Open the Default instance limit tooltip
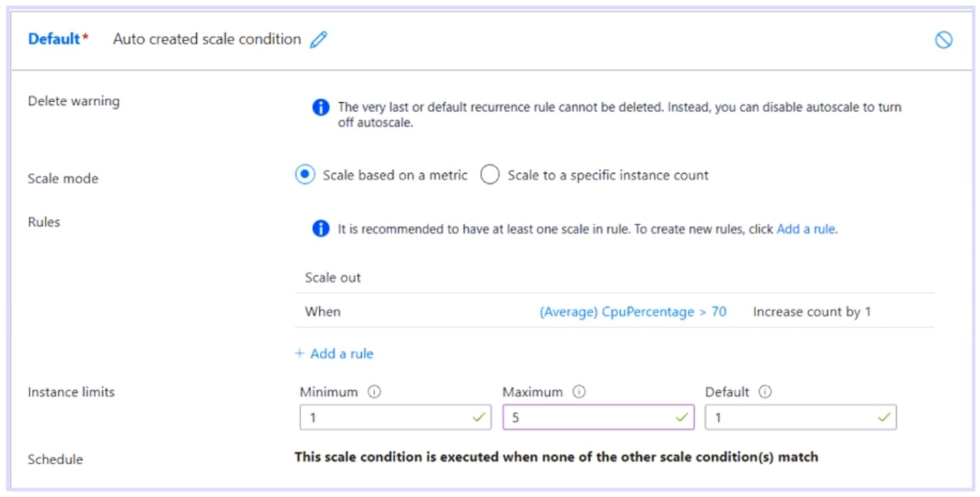This screenshot has height=497, width=980. [764, 392]
